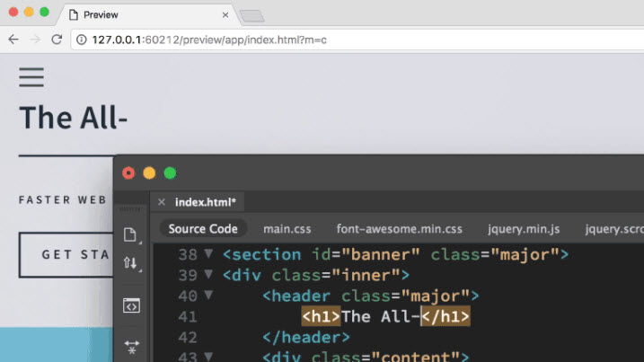Click the code brackets window icon
This screenshot has width=644, height=362.
(x=131, y=305)
